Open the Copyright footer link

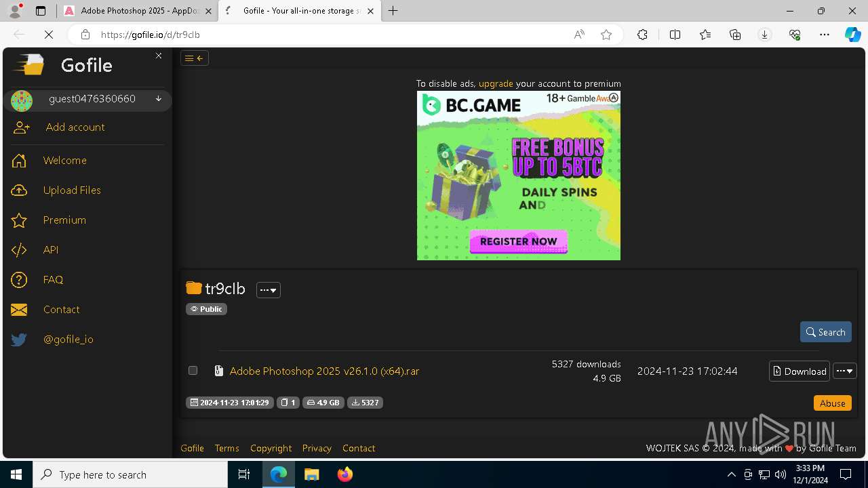271,448
